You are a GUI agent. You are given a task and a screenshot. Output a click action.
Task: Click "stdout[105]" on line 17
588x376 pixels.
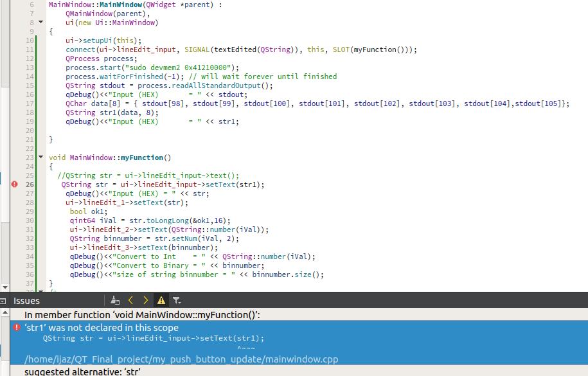pyautogui.click(x=538, y=103)
